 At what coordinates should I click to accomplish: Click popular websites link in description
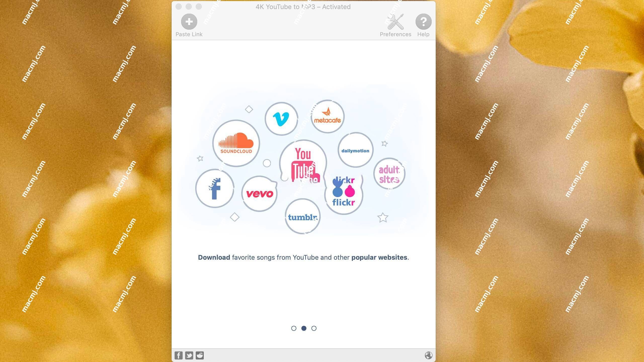click(379, 257)
